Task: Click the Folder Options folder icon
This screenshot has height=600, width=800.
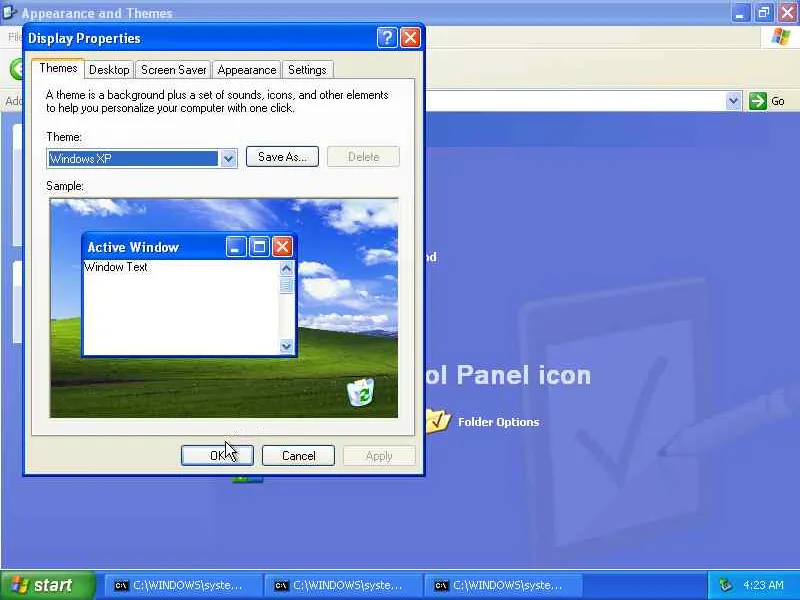Action: (438, 420)
